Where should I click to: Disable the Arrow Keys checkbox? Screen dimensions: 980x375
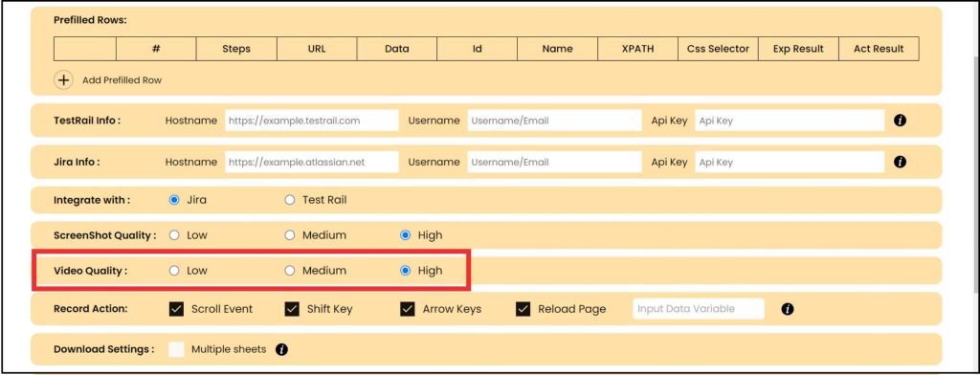tap(408, 309)
